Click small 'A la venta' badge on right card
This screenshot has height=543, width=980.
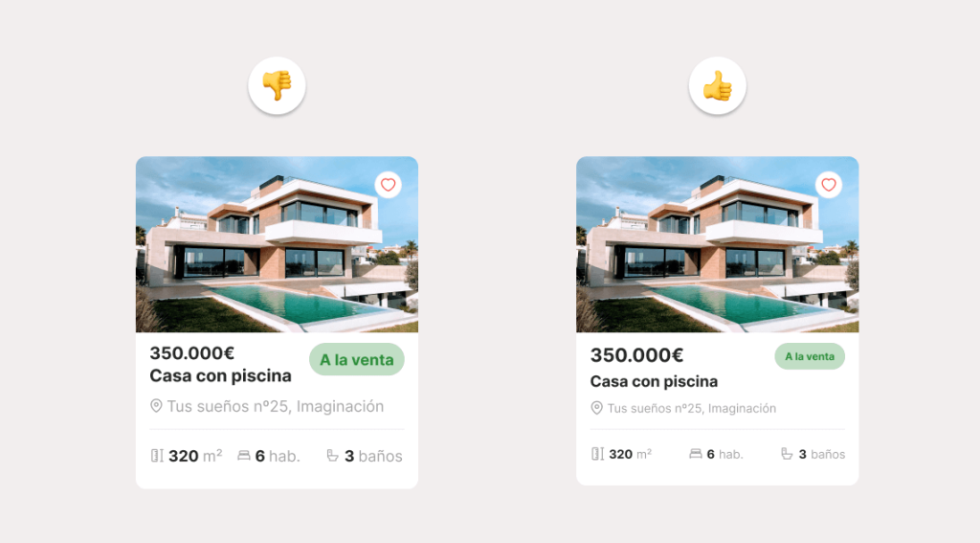pos(810,356)
